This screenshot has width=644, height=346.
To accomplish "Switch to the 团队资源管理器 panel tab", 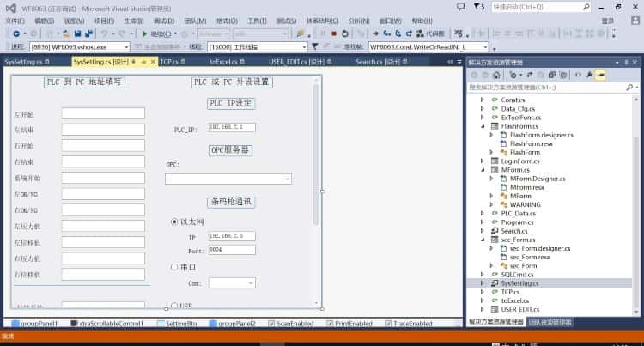I will click(x=550, y=322).
